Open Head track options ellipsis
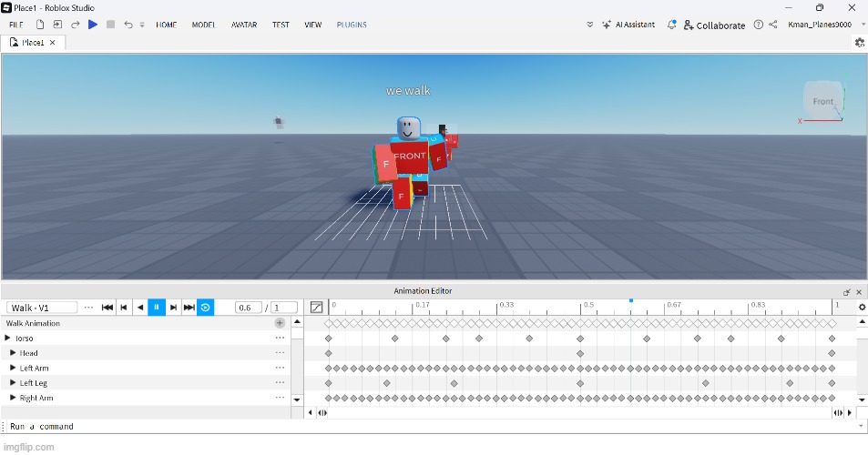Image resolution: width=868 pixels, height=455 pixels. pyautogui.click(x=281, y=353)
